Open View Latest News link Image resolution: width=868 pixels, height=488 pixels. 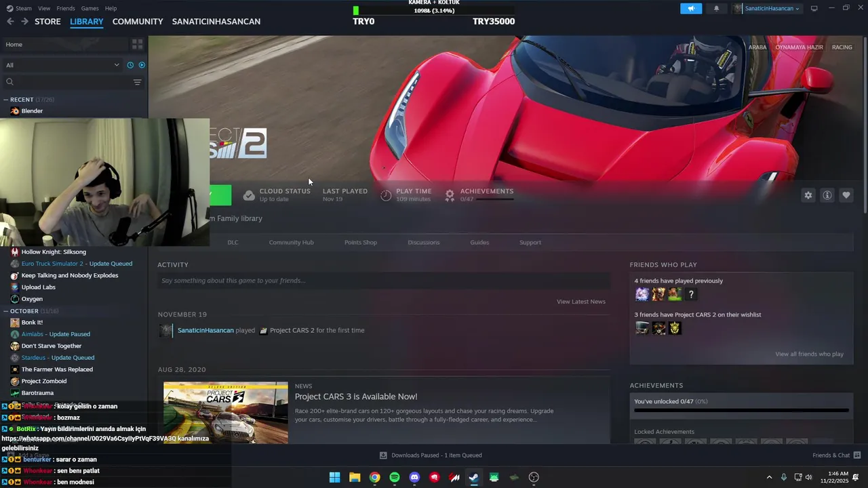[581, 302]
